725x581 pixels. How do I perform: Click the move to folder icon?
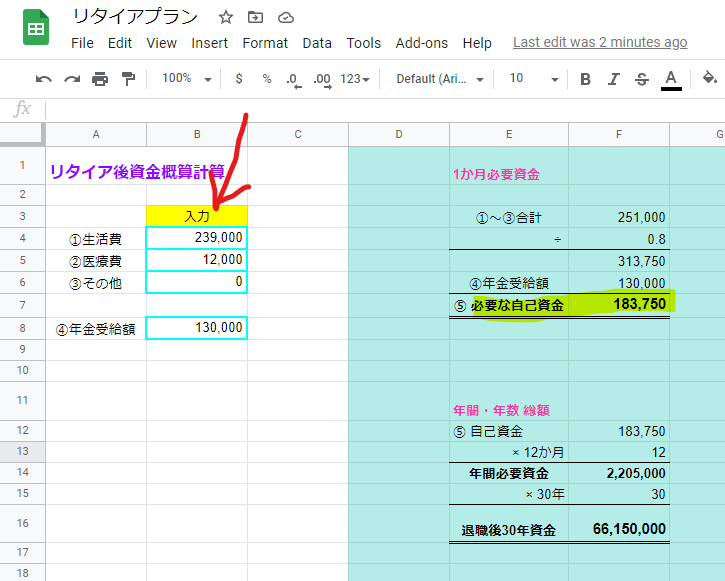[255, 18]
